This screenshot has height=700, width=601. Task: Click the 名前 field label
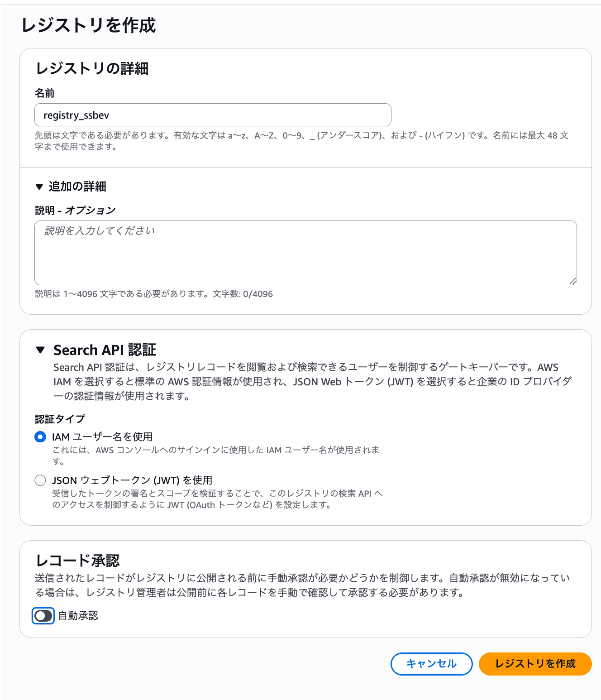(x=45, y=93)
